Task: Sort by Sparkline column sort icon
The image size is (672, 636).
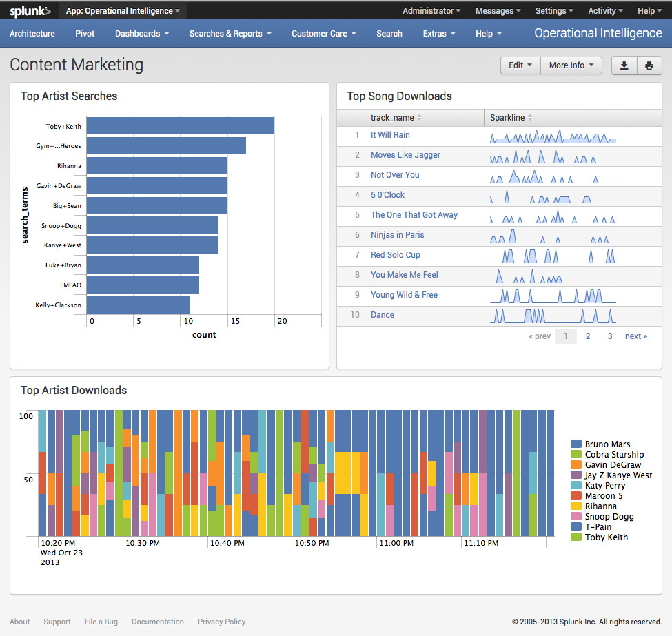Action: click(x=530, y=117)
